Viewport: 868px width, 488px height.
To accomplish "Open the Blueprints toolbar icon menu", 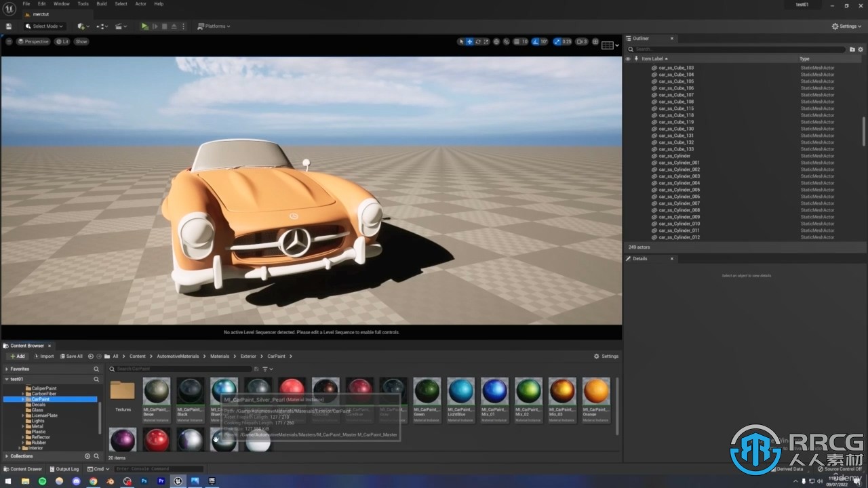I will (102, 26).
